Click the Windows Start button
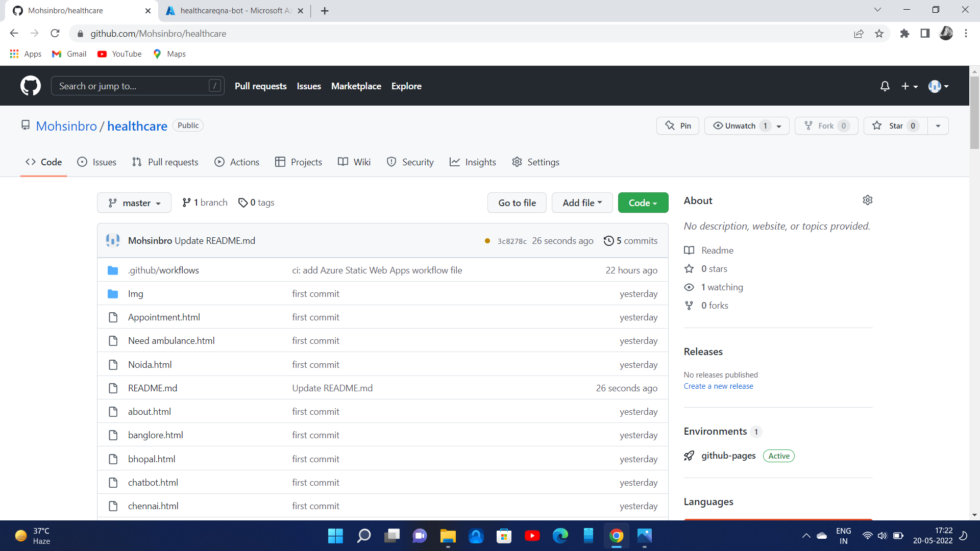The width and height of the screenshot is (980, 551). coord(335,536)
